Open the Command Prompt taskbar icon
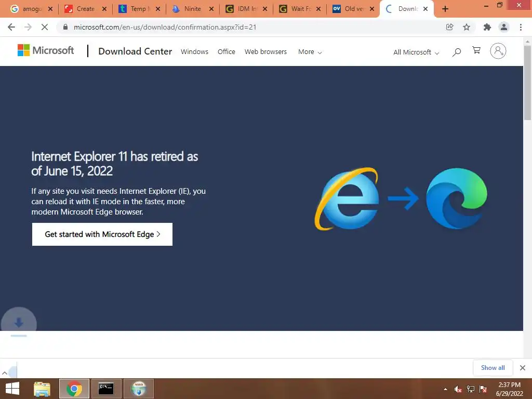 click(x=106, y=389)
